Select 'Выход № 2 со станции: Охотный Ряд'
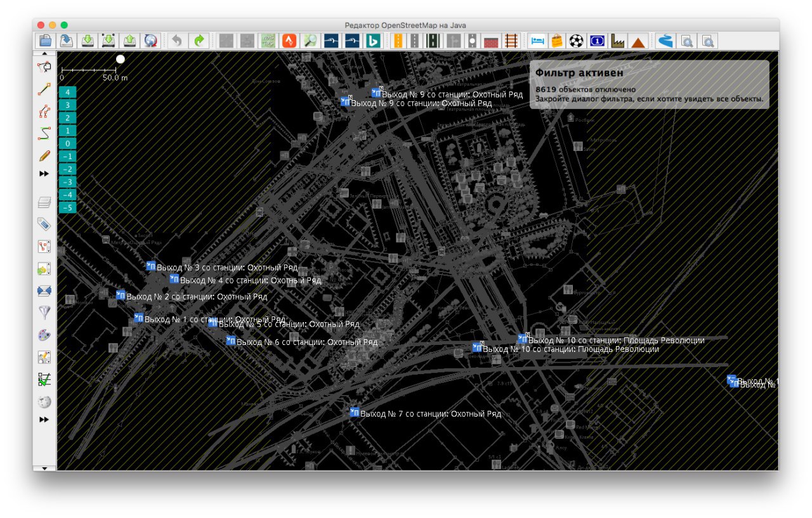 coord(197,297)
